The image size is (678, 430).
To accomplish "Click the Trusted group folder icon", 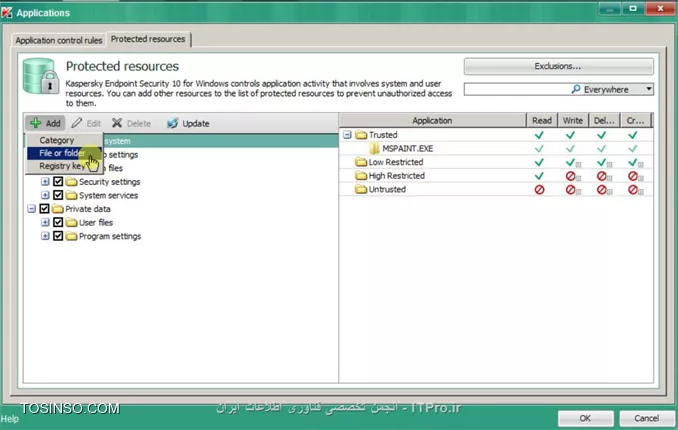I will (361, 135).
